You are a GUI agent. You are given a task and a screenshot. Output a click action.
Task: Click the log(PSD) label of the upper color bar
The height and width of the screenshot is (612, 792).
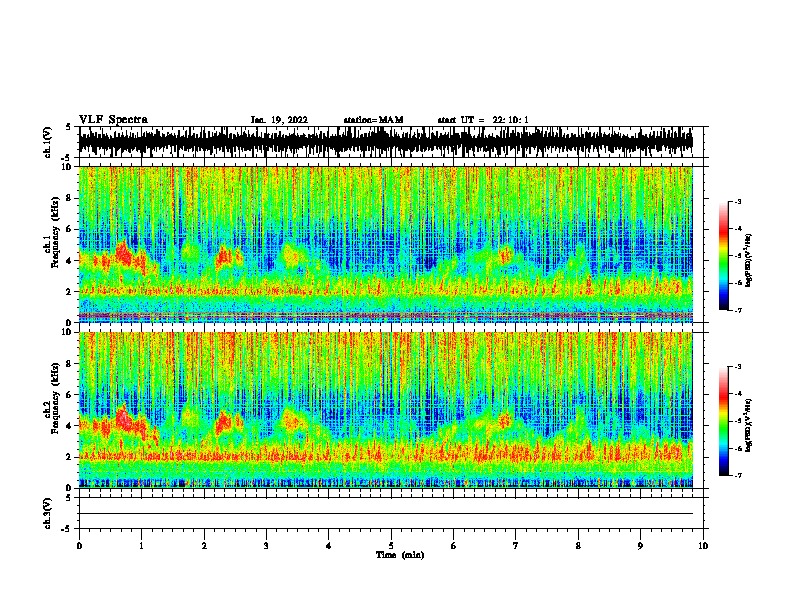(x=749, y=261)
